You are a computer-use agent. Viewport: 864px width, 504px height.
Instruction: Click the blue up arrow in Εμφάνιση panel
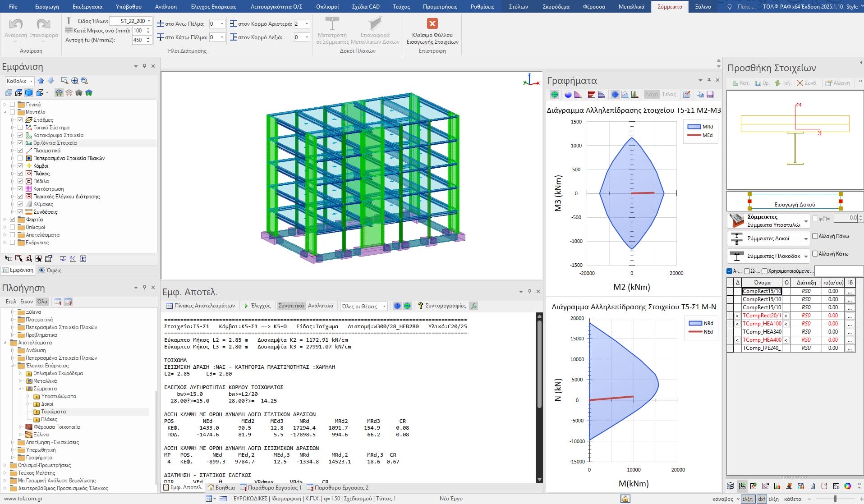coord(41,81)
